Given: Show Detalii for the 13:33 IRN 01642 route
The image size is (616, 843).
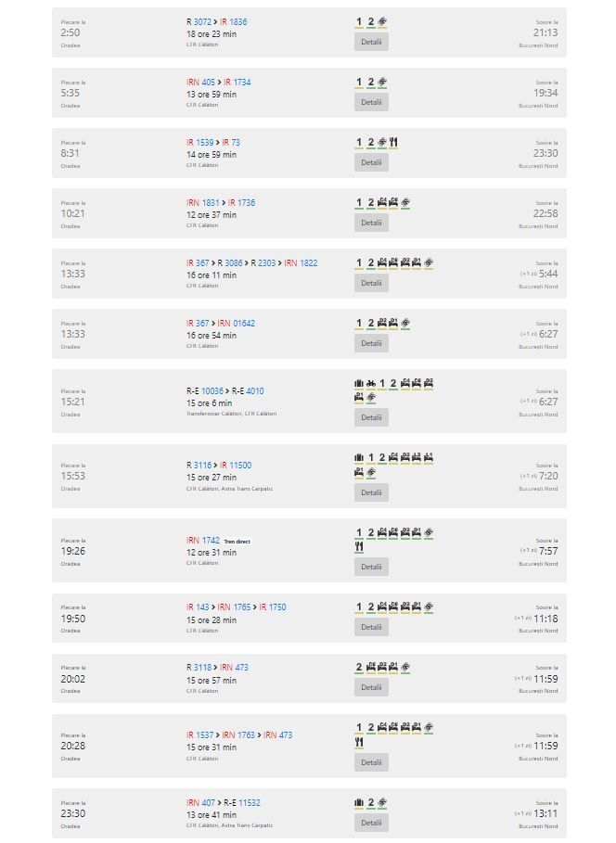Looking at the screenshot, I should pos(371,343).
